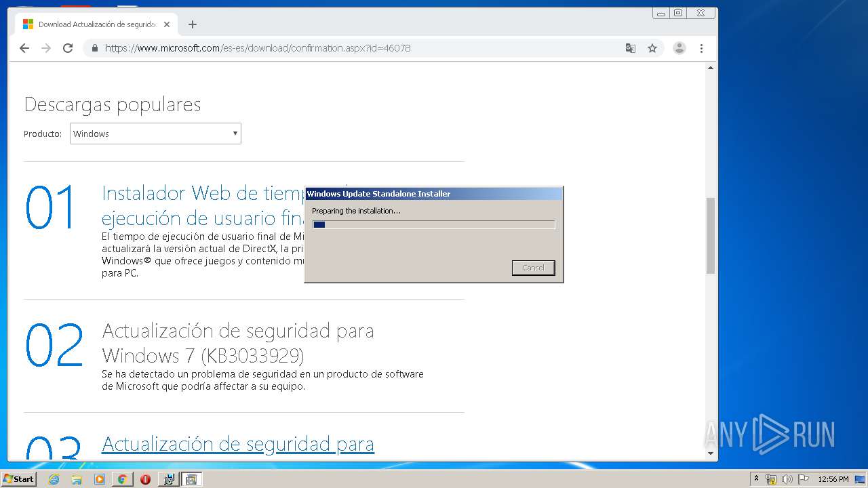Launch Windows Media Player from taskbar
The width and height of the screenshot is (868, 488).
100,479
